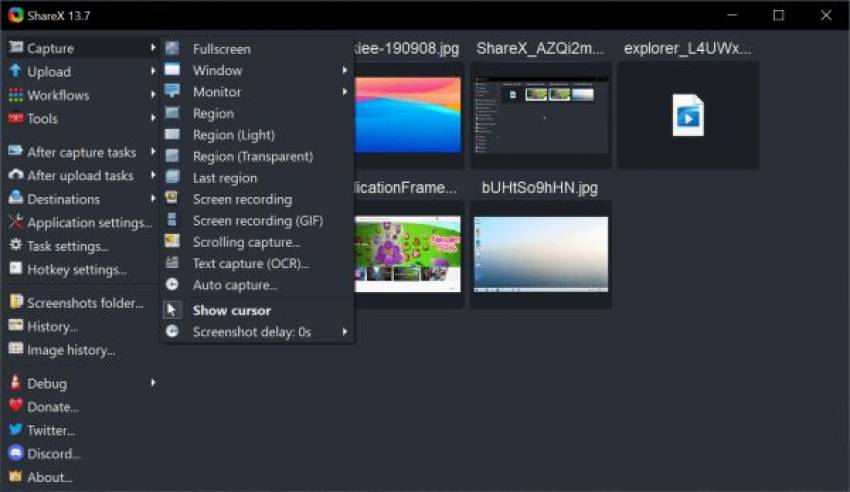Expand the Window submenu arrow

click(345, 70)
